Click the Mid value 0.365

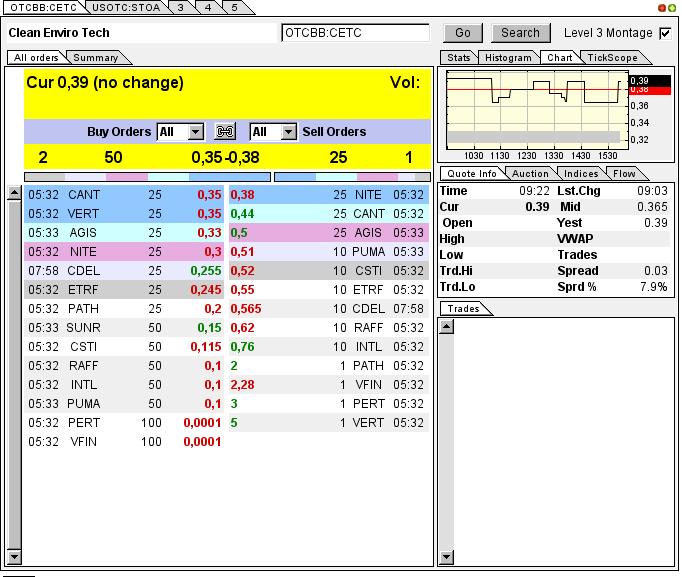pyautogui.click(x=652, y=207)
